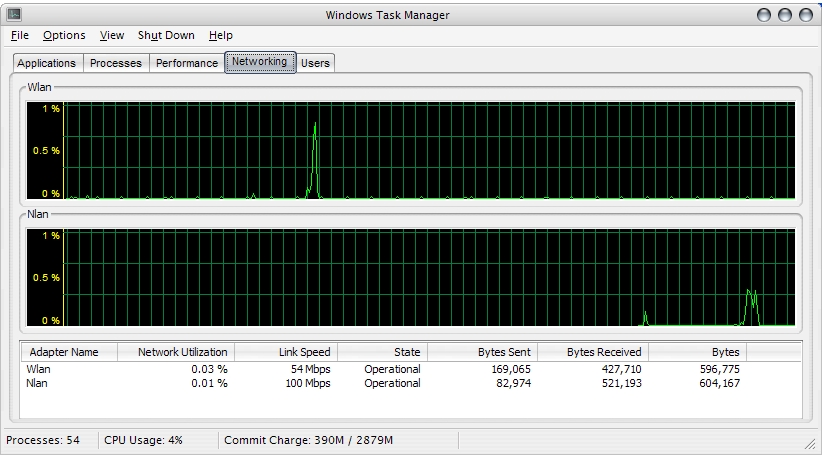Click total bytes value 604,167

(720, 383)
